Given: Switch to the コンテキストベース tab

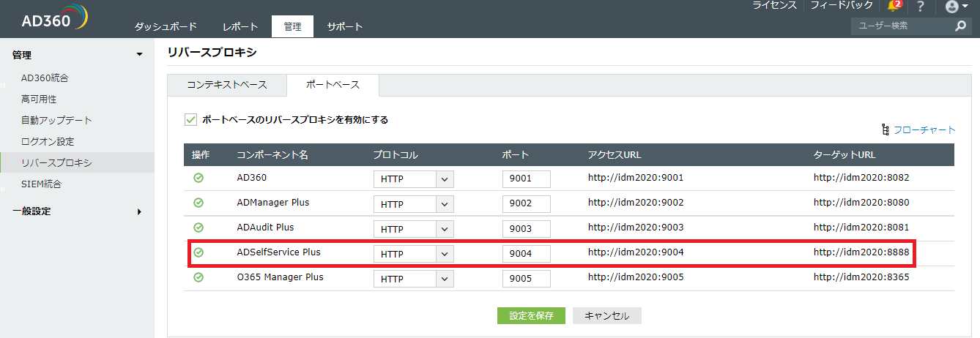Looking at the screenshot, I should [x=227, y=85].
